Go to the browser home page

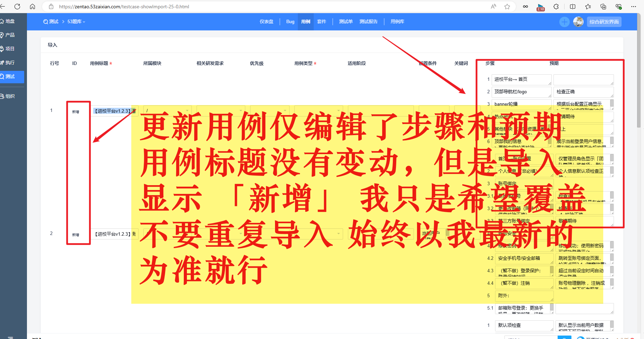pos(32,7)
